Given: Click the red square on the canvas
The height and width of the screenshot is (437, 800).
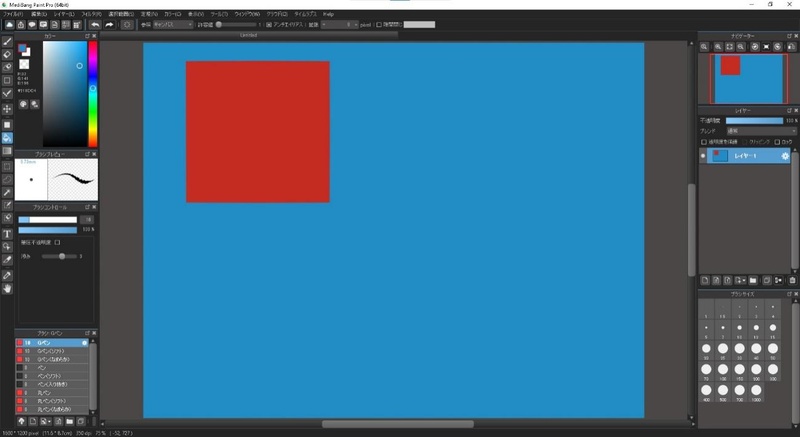Looking at the screenshot, I should coord(258,132).
